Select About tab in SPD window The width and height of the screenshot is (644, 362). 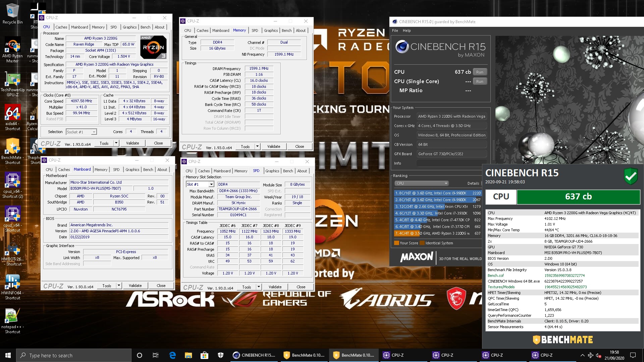(x=302, y=171)
